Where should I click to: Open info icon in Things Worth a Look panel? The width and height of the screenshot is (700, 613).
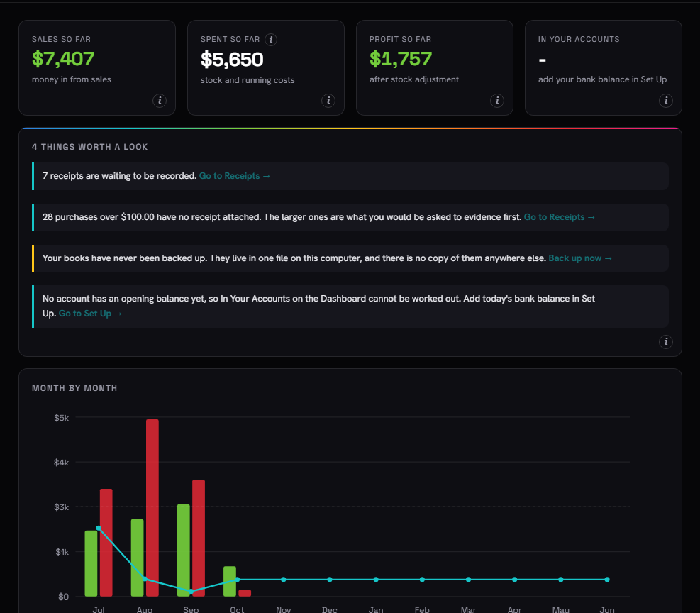pos(666,341)
